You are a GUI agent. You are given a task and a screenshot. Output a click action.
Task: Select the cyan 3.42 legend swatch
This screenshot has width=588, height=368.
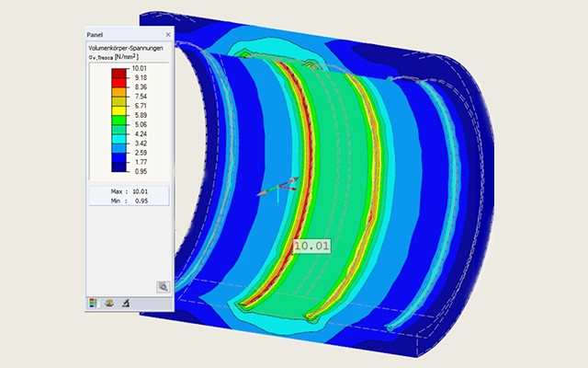tap(119, 139)
